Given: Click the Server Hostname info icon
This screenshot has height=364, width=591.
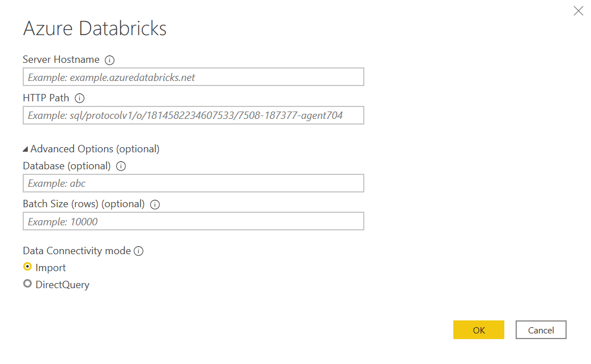Looking at the screenshot, I should point(109,59).
